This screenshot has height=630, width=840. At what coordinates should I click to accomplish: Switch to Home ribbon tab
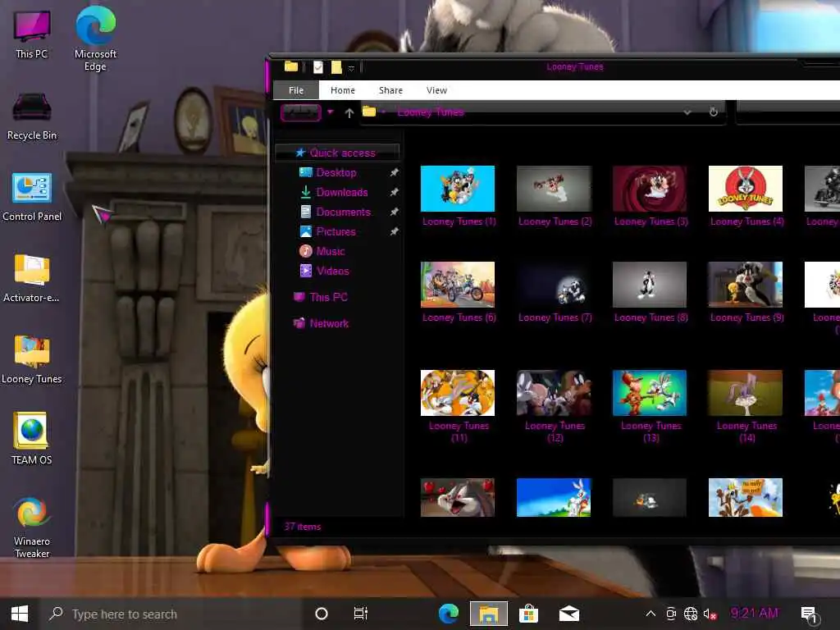(343, 90)
